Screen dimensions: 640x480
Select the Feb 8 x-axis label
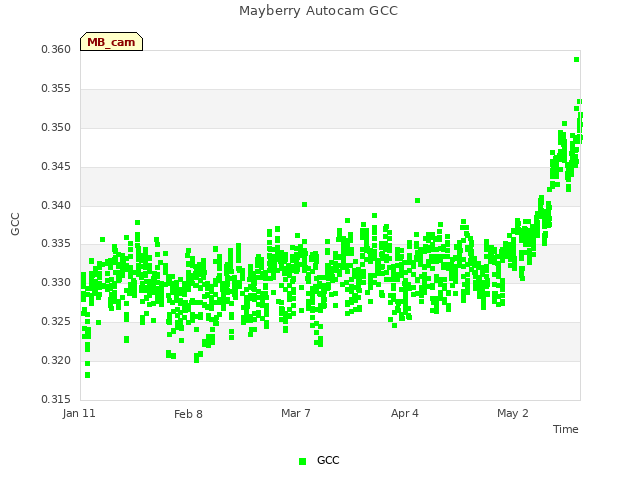point(188,414)
